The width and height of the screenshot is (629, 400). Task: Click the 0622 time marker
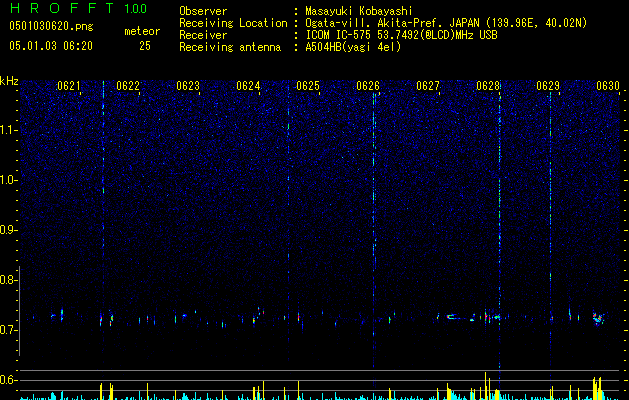(x=128, y=86)
